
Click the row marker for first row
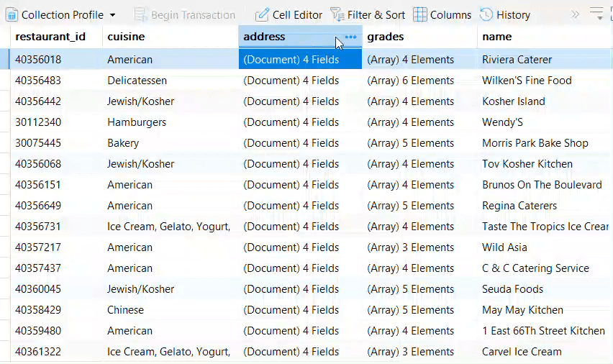coord(5,60)
